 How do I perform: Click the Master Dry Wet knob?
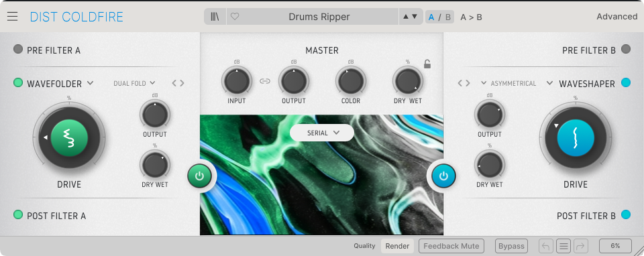407,81
